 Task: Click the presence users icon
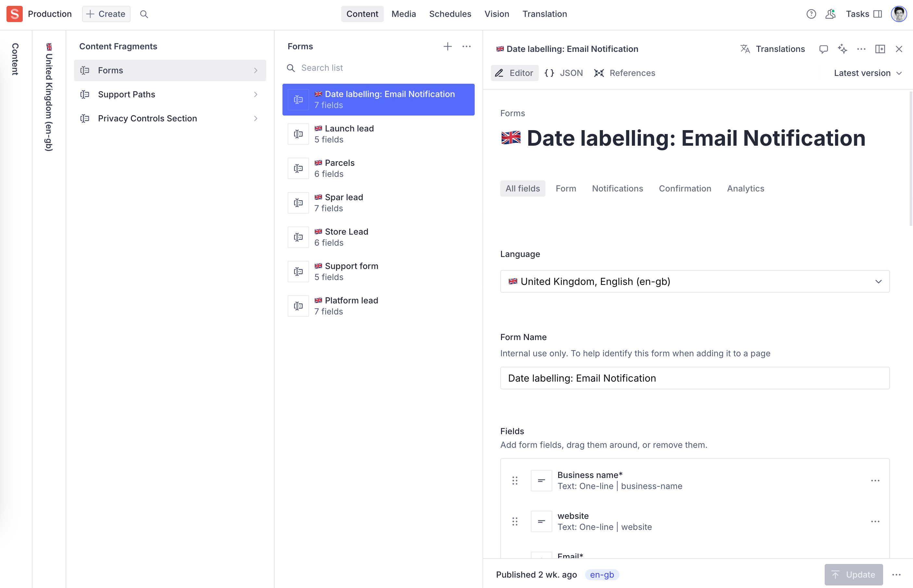click(x=830, y=14)
